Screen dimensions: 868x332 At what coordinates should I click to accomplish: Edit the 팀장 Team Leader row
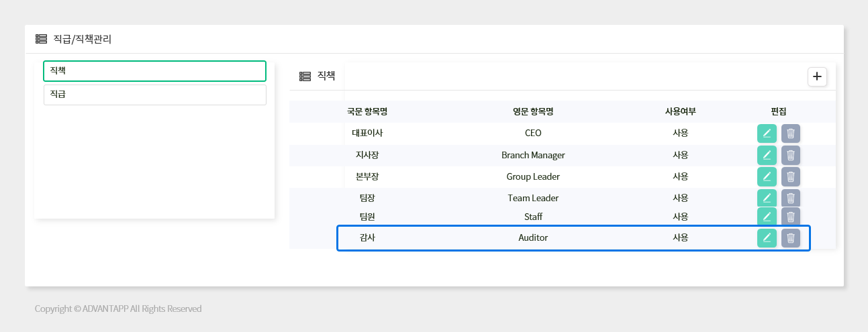click(767, 198)
